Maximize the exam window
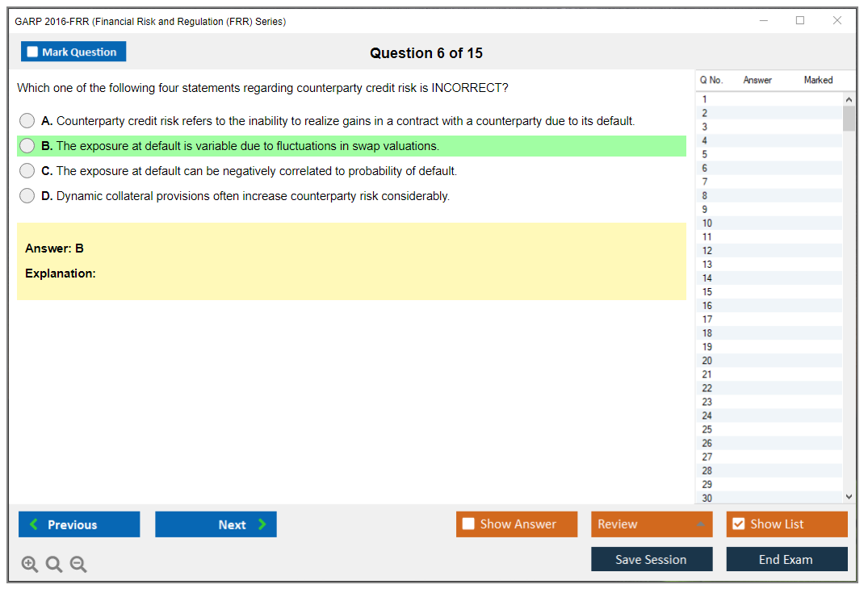The image size is (868, 593). click(800, 21)
